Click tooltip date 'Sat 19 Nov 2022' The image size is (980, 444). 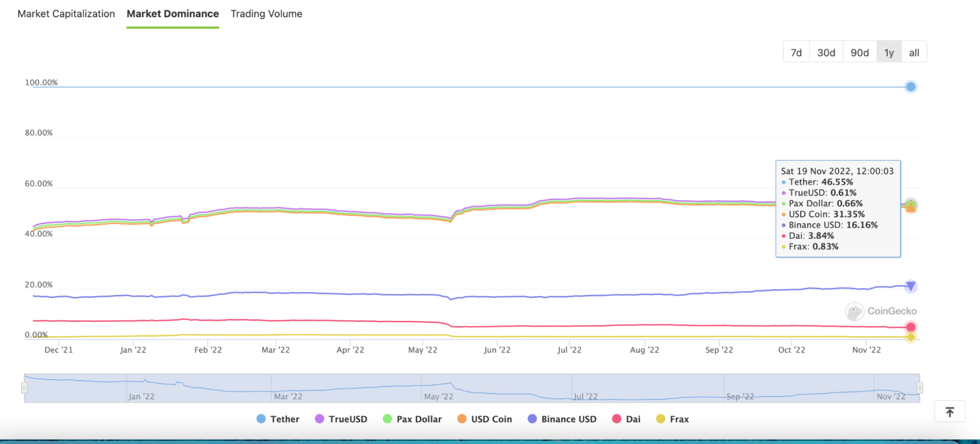[x=816, y=171]
